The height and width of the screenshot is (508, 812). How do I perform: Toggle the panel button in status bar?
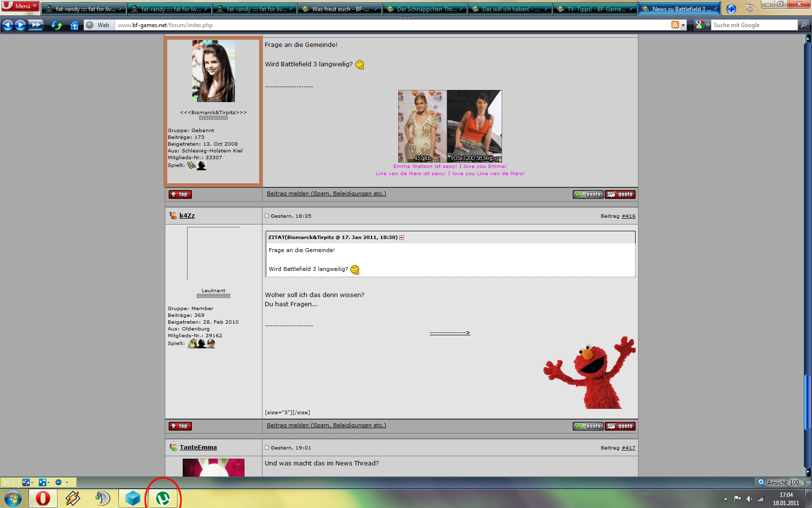point(8,482)
